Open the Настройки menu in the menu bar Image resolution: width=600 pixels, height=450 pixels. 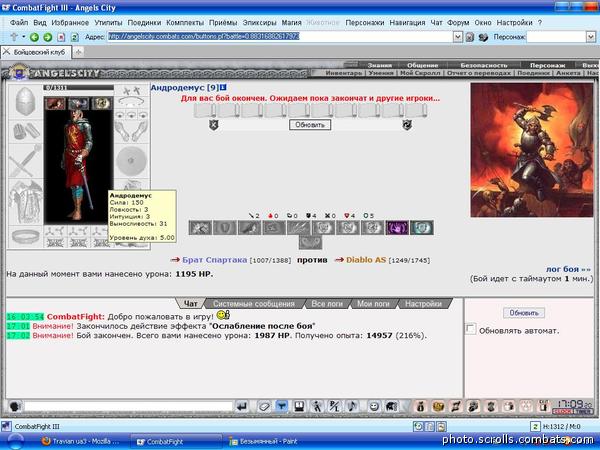click(x=514, y=23)
